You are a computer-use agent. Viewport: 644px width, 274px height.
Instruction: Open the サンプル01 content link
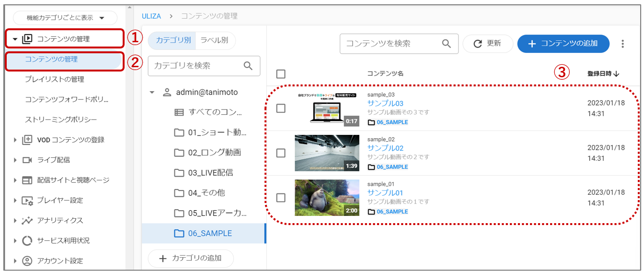[x=385, y=192]
